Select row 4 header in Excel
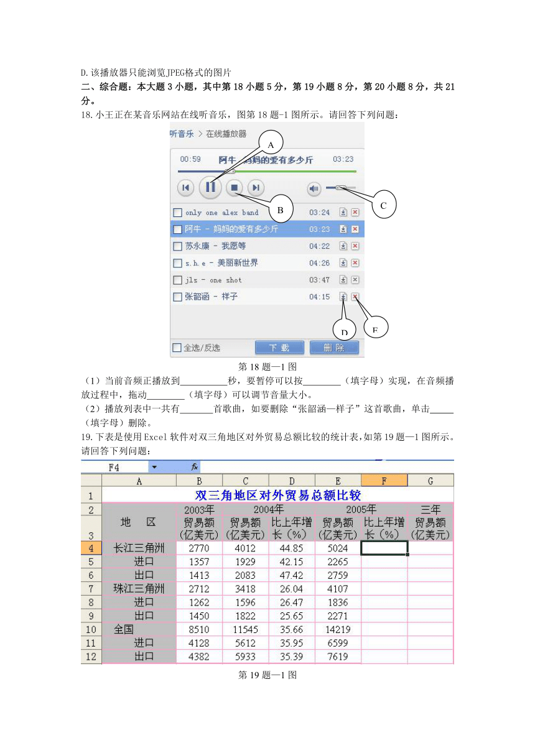Viewport: 535px width, 756px height. [x=91, y=548]
